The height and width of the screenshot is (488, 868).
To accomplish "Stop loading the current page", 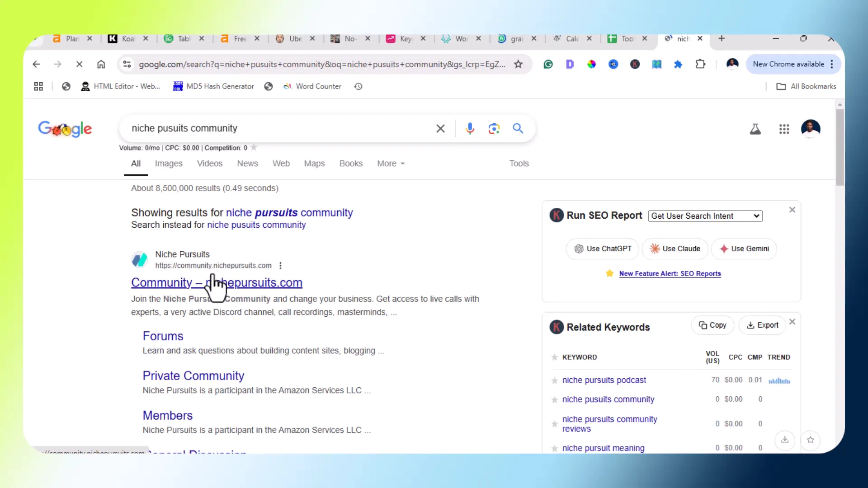I will point(79,64).
